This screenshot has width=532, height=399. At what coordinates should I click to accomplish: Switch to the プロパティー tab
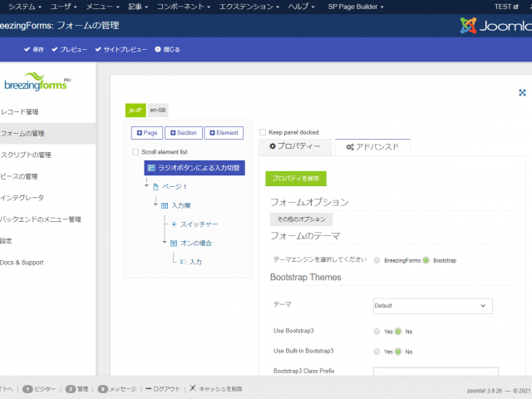tap(295, 146)
